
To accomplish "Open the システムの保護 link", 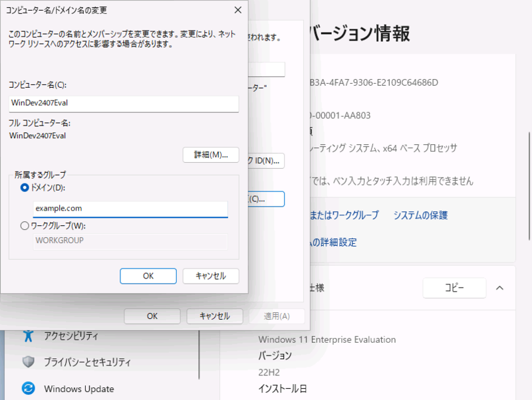I will pos(420,215).
